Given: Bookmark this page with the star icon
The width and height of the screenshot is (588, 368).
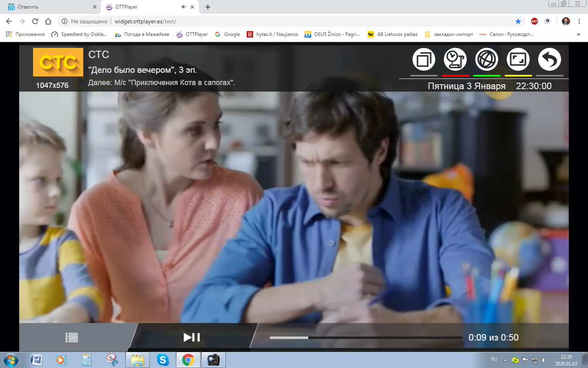Looking at the screenshot, I should (518, 21).
